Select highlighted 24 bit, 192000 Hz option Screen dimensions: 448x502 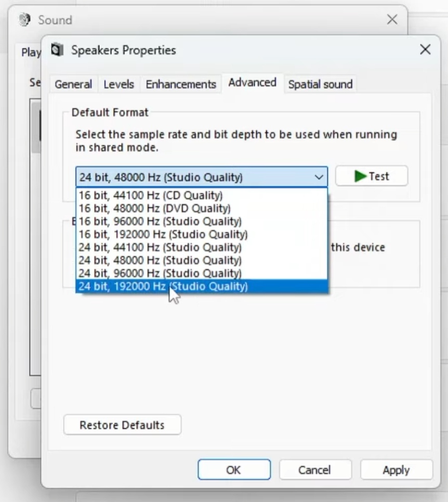(x=163, y=287)
